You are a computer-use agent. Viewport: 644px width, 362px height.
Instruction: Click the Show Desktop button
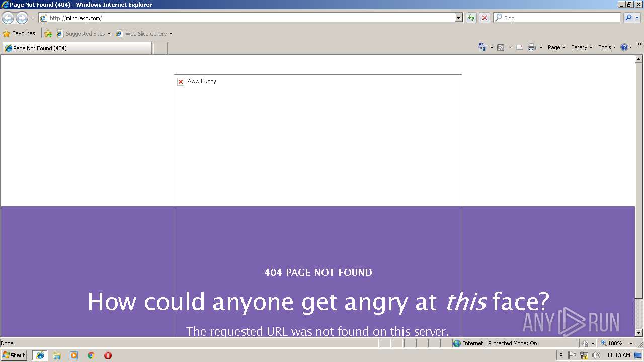coord(638,355)
